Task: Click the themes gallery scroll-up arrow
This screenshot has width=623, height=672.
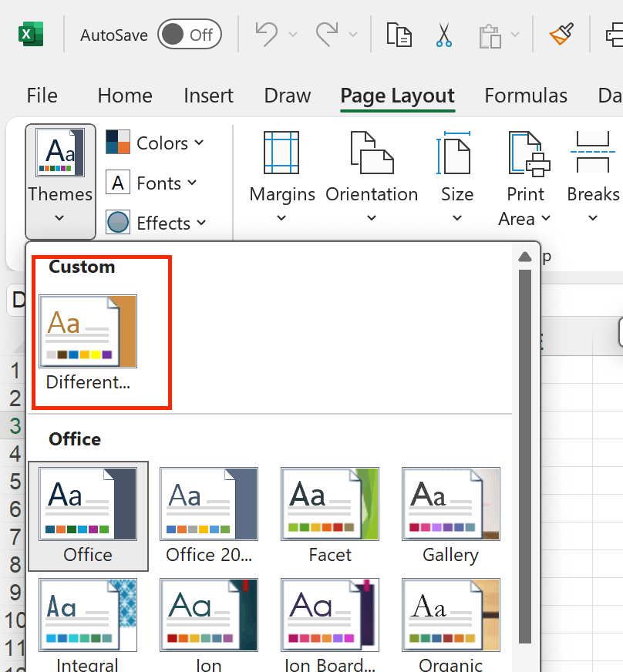Action: [x=525, y=257]
